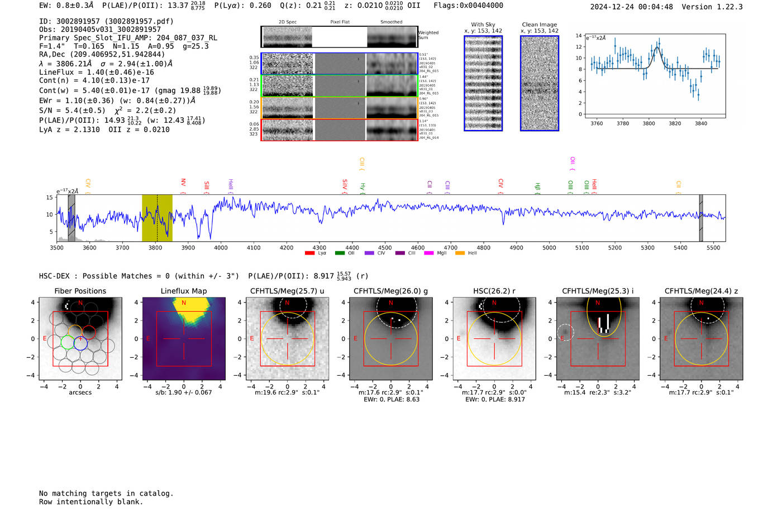Click the blue-bordered 2D spectrum row
Viewport: 782px width, 532px height.
(340, 64)
